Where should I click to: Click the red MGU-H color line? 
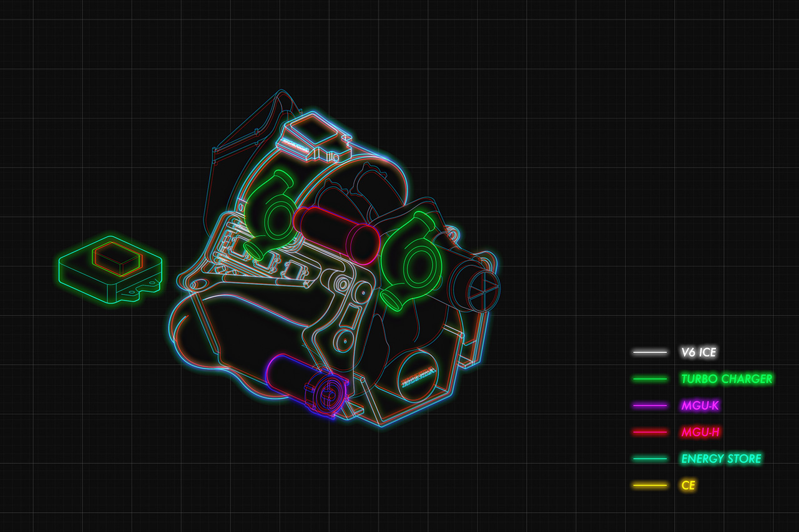[650, 432]
